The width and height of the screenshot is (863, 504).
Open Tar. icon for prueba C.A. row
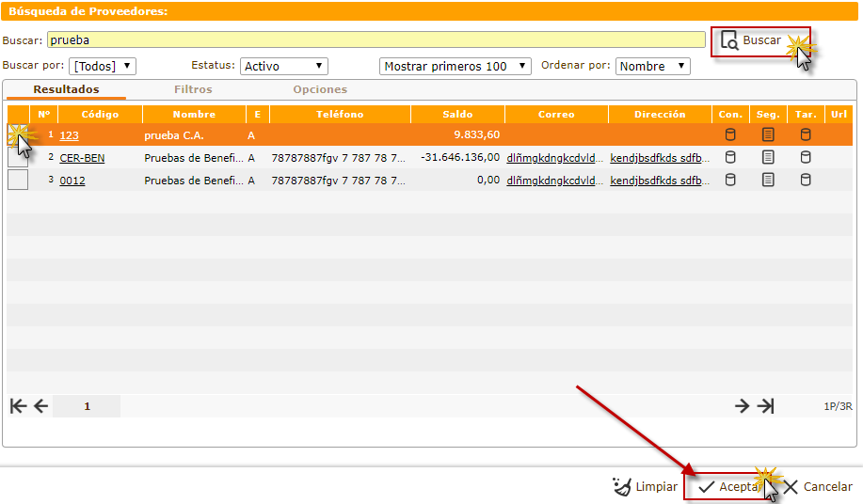pos(806,134)
